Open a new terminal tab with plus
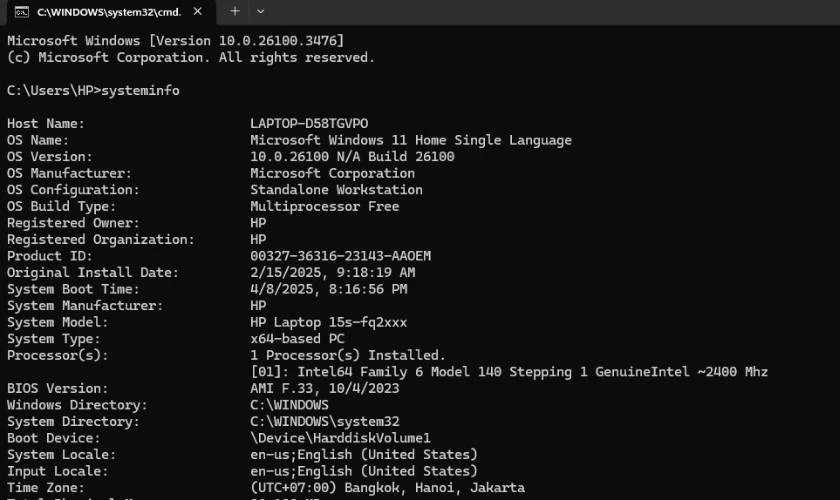 pos(235,11)
